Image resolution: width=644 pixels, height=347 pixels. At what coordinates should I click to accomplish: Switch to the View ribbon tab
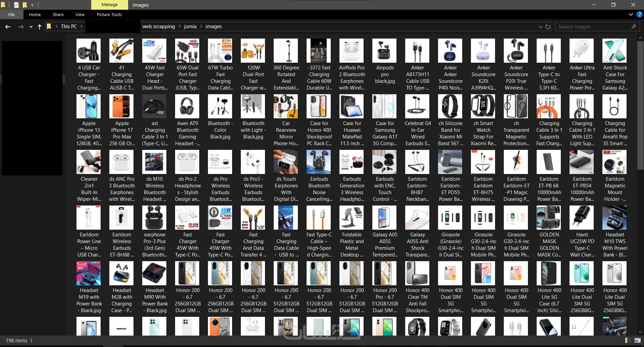click(80, 14)
